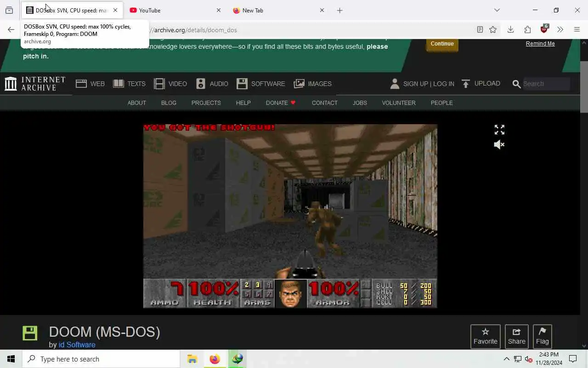The image size is (588, 368).
Task: Open the AUDIO media section
Action: (212, 84)
